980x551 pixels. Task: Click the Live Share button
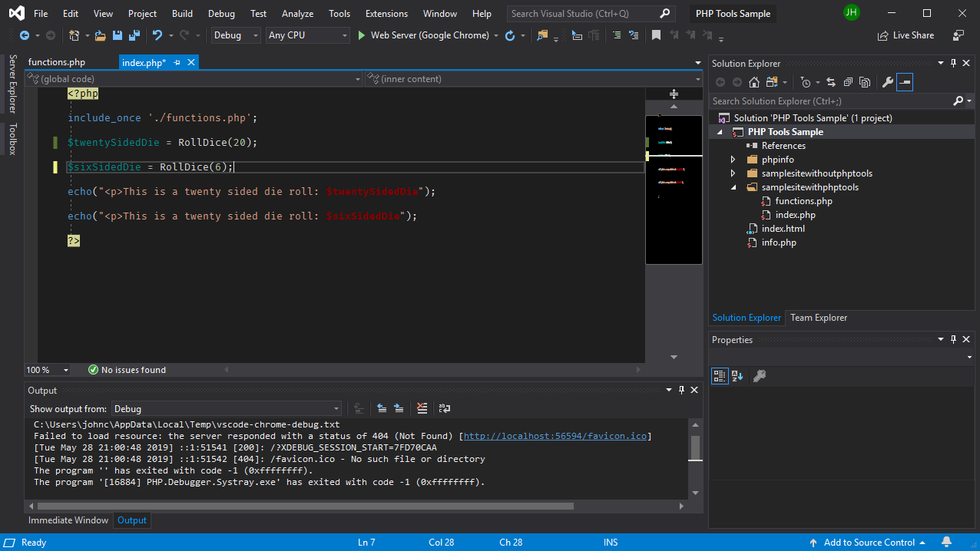tap(906, 35)
